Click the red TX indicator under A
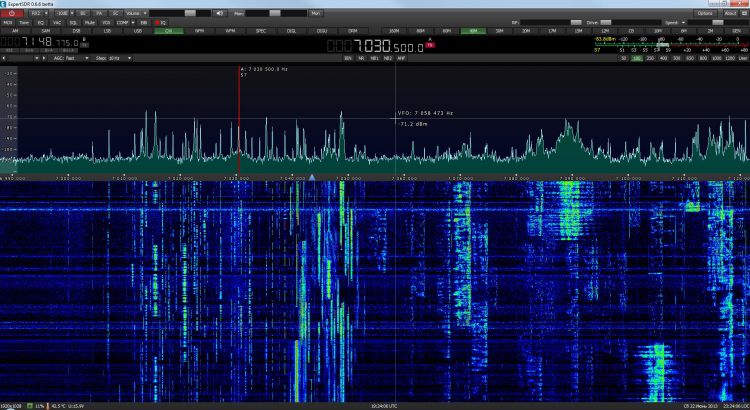The image size is (750, 410). (430, 45)
